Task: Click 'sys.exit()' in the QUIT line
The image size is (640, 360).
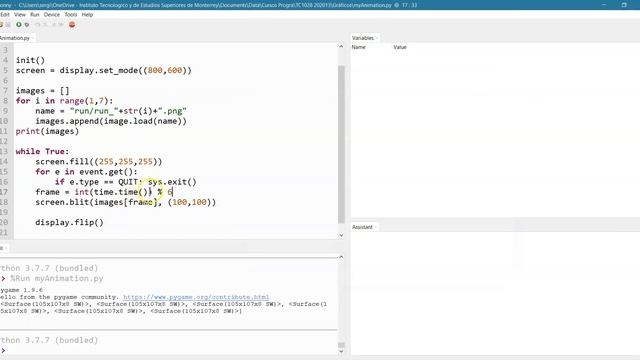Action: 172,182
